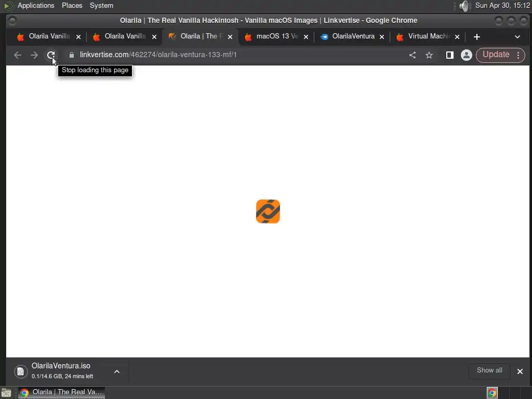Bookmark this tab with the star
Screen dimensions: 532x399
(429, 55)
